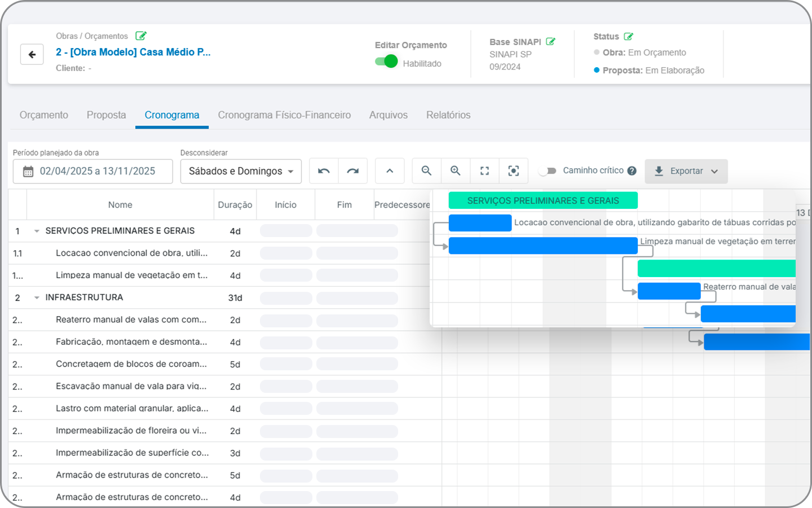Screen dimensions: 812x508
Task: Enable the Caminho crítico switch
Action: click(x=547, y=171)
